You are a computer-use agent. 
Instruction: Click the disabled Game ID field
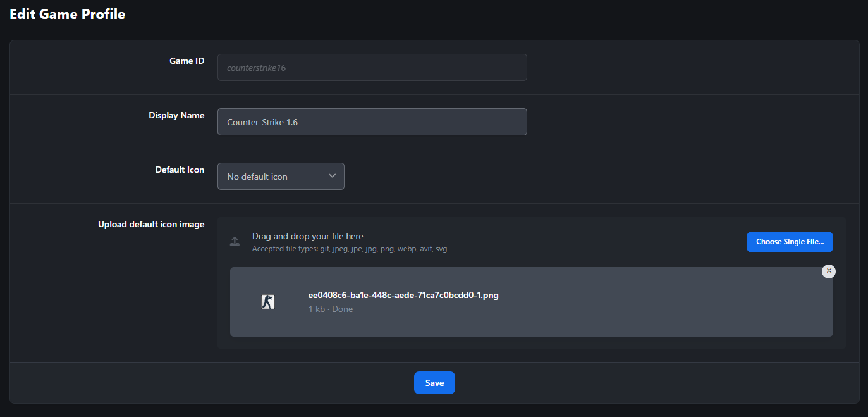pos(372,68)
